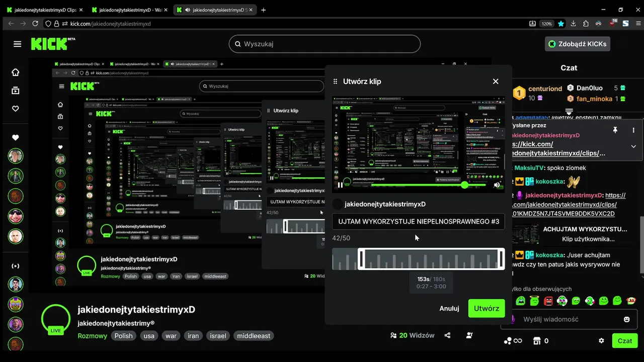Mute the clip preview volume
The image size is (644, 362).
pos(497,185)
